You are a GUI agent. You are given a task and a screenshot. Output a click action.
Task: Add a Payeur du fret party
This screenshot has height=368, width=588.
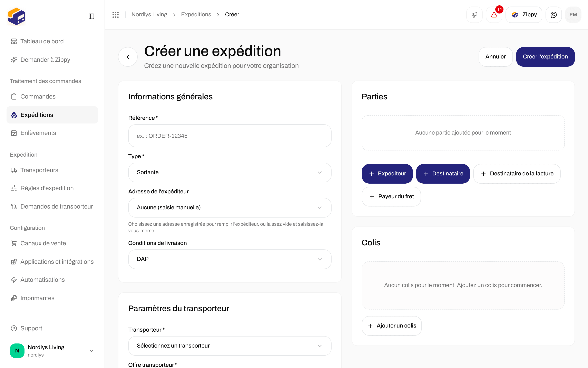(x=391, y=197)
